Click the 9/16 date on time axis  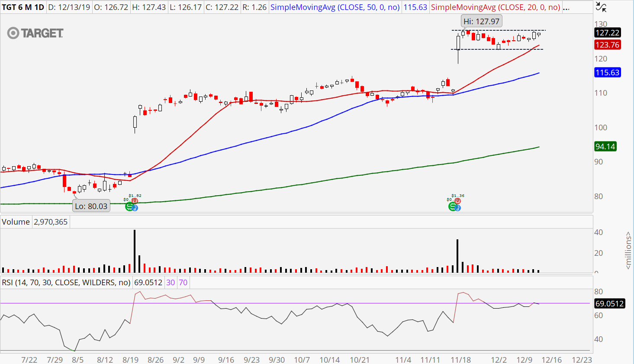click(x=226, y=360)
